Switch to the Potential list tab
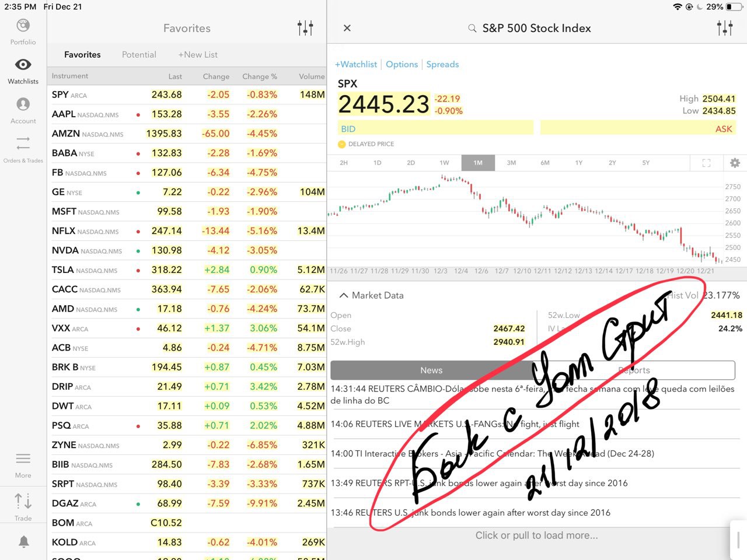 [139, 54]
